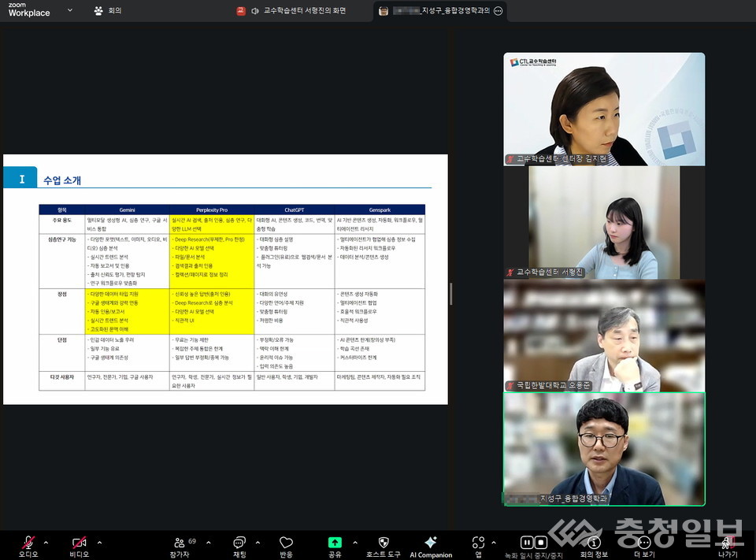Open the Zoom Workplace dropdown
Image resolution: width=756 pixels, height=560 pixels.
point(69,11)
